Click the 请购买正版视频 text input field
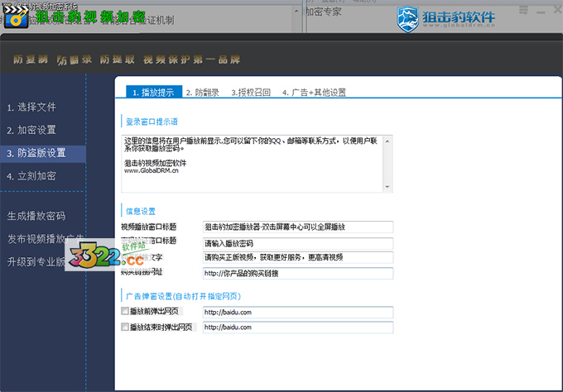This screenshot has width=563, height=392. pyautogui.click(x=298, y=257)
